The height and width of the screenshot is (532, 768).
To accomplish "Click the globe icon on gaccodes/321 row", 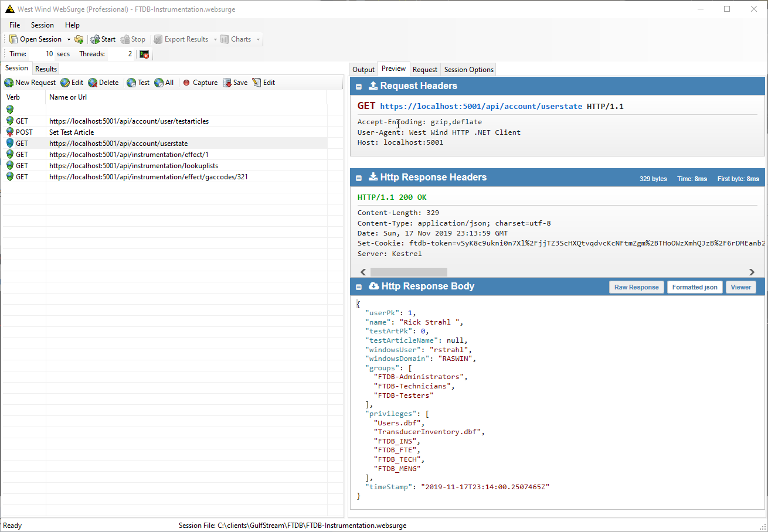I will (x=10, y=176).
